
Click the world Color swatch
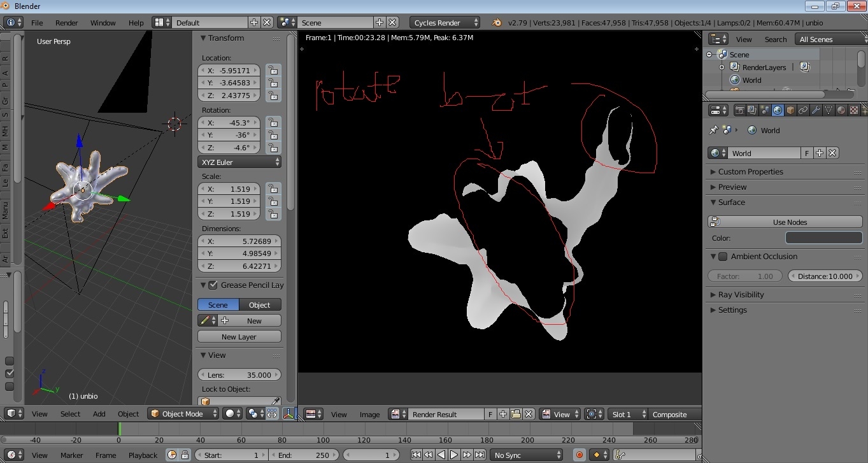(823, 238)
